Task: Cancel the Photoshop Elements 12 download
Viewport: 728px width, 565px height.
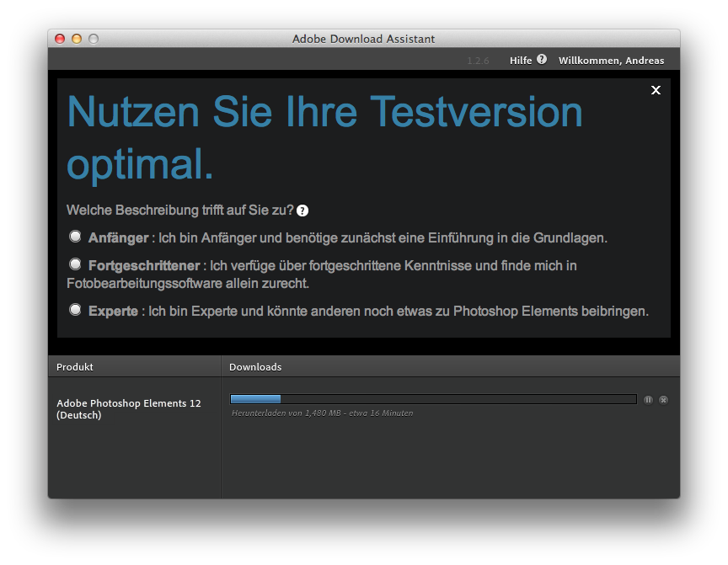Action: [x=663, y=400]
